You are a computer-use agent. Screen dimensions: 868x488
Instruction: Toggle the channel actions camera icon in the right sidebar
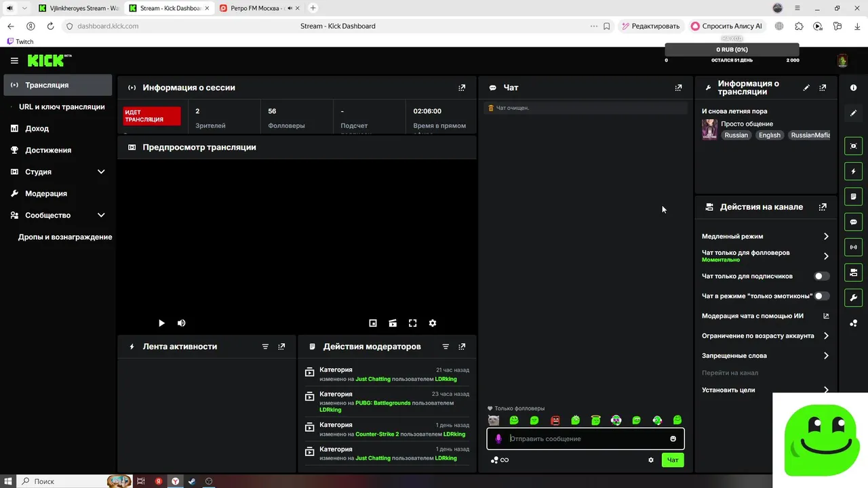[x=853, y=272]
